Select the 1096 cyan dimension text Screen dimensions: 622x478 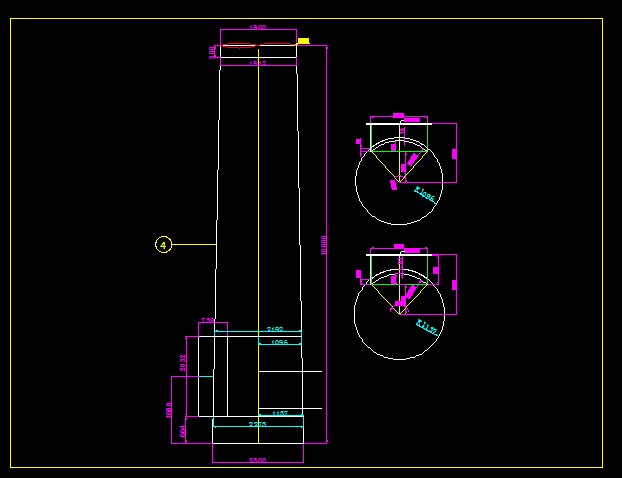[x=279, y=342]
